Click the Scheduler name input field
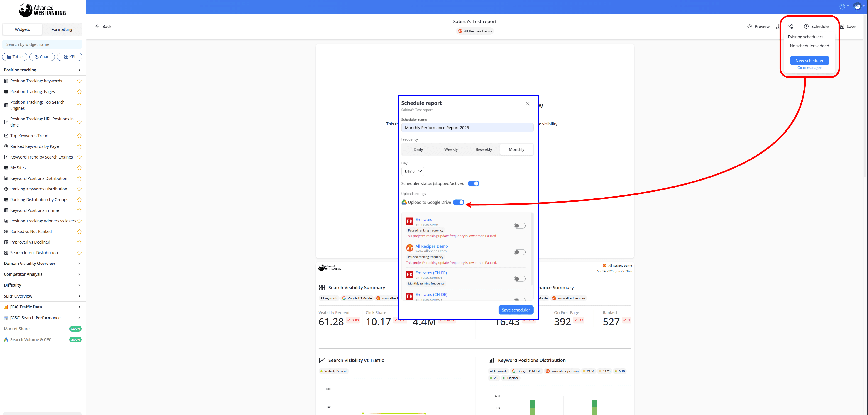The image size is (868, 415). coord(467,128)
